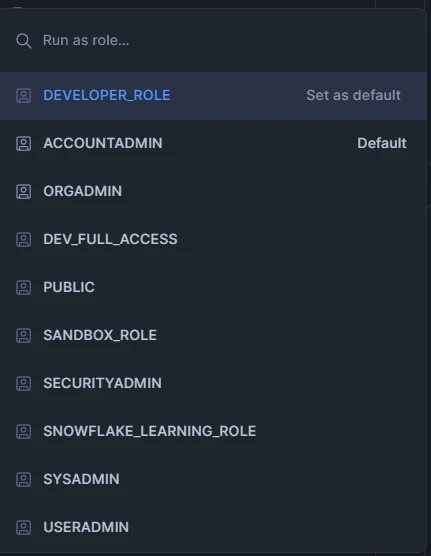431x556 pixels.
Task: Select SNOWFLAKE_LEARNING_ROLE entry
Action: tap(213, 432)
